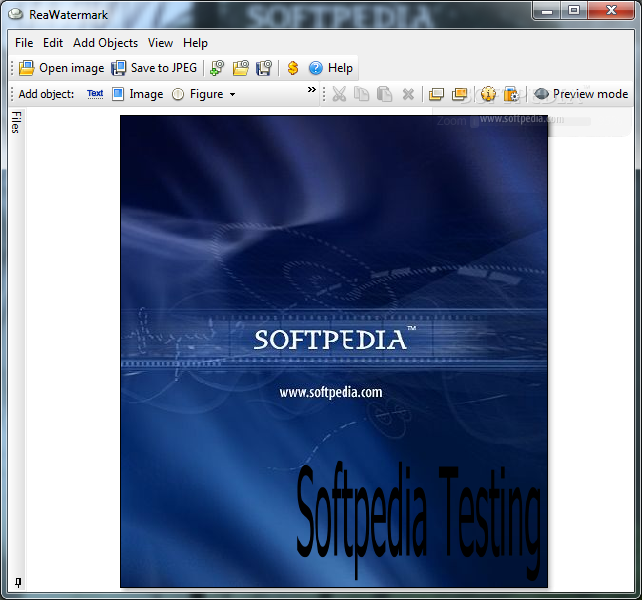Close the ReaWatermark window
This screenshot has width=642, height=600.
coord(611,11)
